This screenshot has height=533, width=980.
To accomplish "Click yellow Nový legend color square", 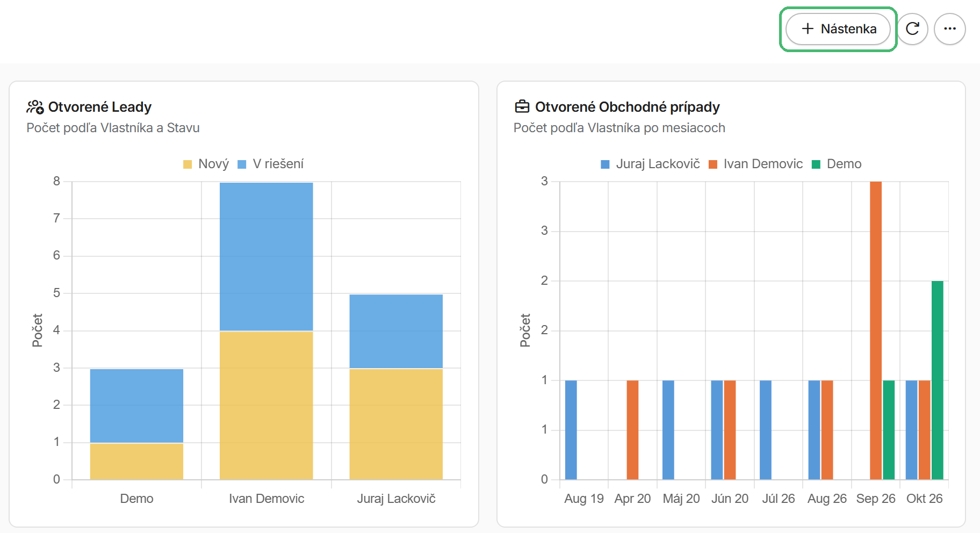I will coord(188,164).
